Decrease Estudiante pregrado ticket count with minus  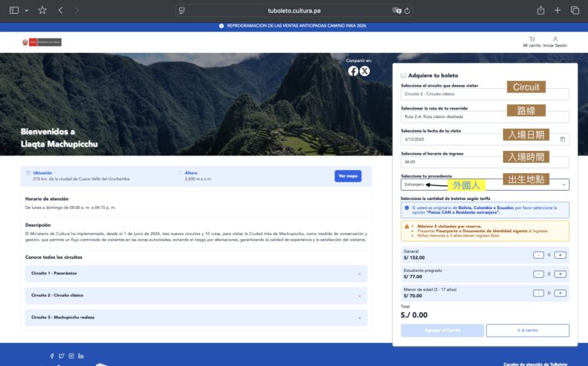539,273
